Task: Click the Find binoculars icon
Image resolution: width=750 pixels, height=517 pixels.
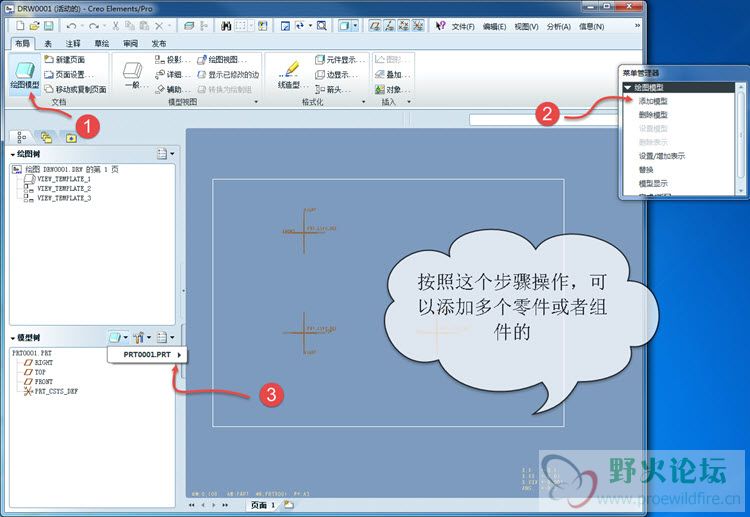Action: (x=226, y=26)
